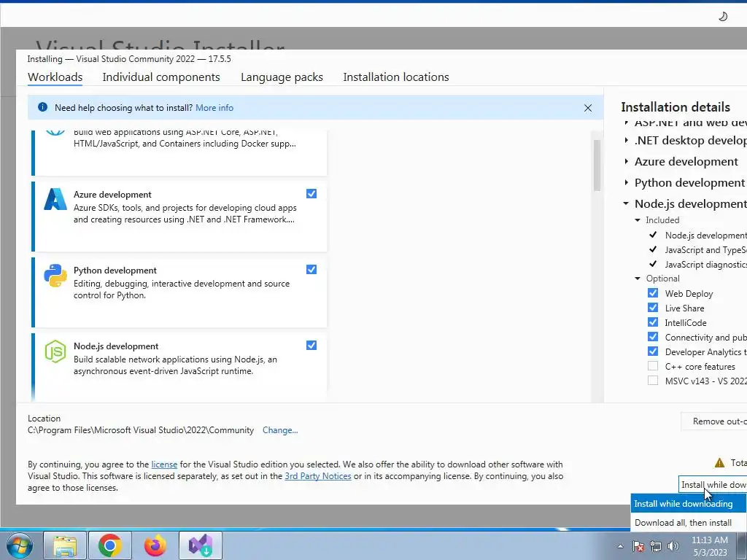Collapse Node.js development in Installation details
Screen dimensions: 747x560
tap(626, 203)
